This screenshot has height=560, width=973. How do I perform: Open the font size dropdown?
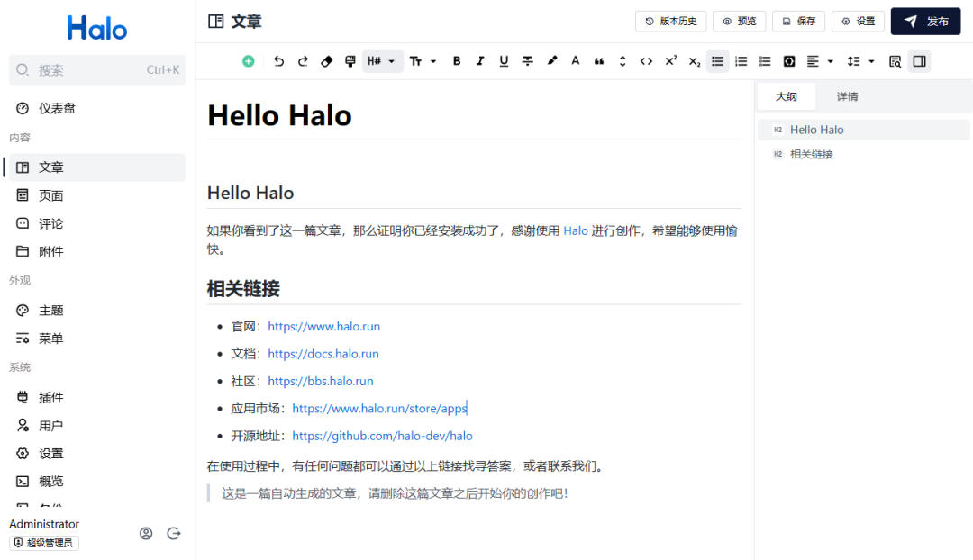(x=423, y=61)
